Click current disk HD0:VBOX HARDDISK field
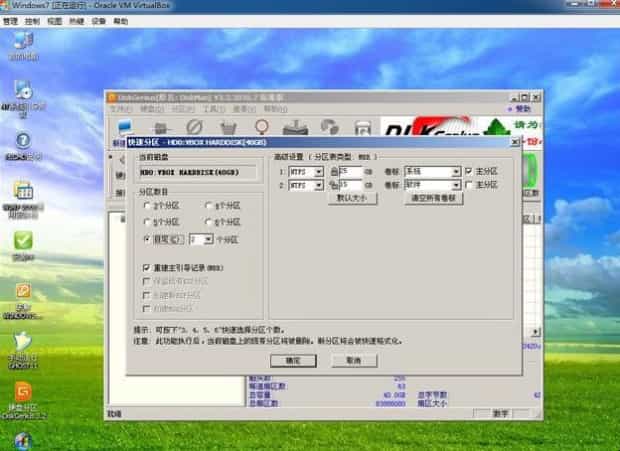 click(x=197, y=173)
